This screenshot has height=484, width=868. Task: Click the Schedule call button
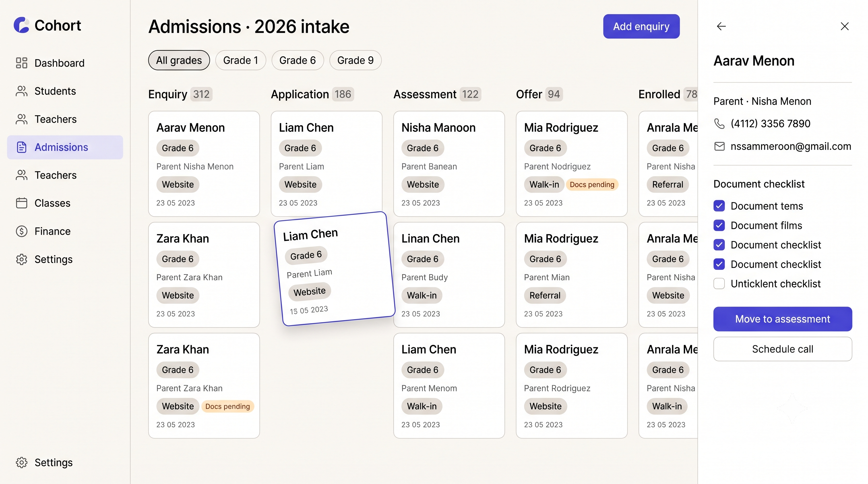point(783,349)
